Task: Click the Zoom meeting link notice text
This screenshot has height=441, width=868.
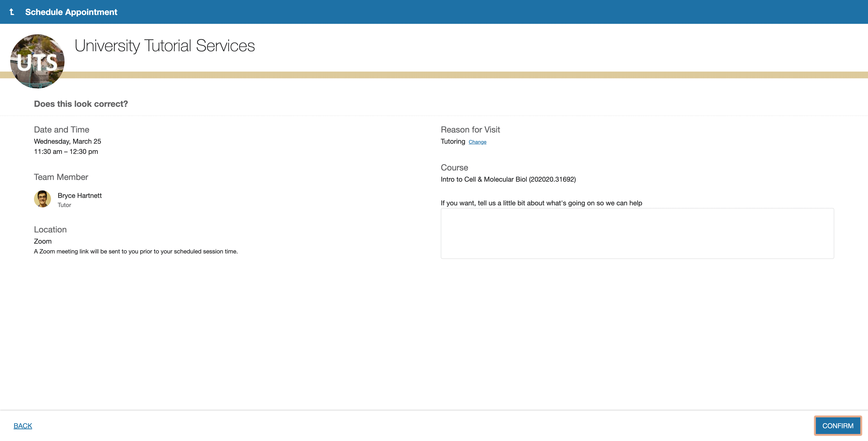Action: tap(136, 252)
